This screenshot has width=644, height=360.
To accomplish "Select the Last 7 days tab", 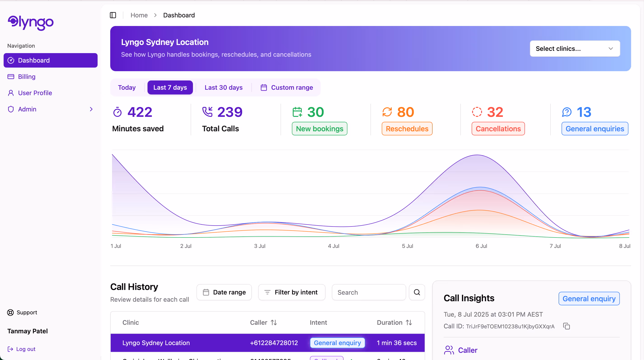I will tap(170, 87).
